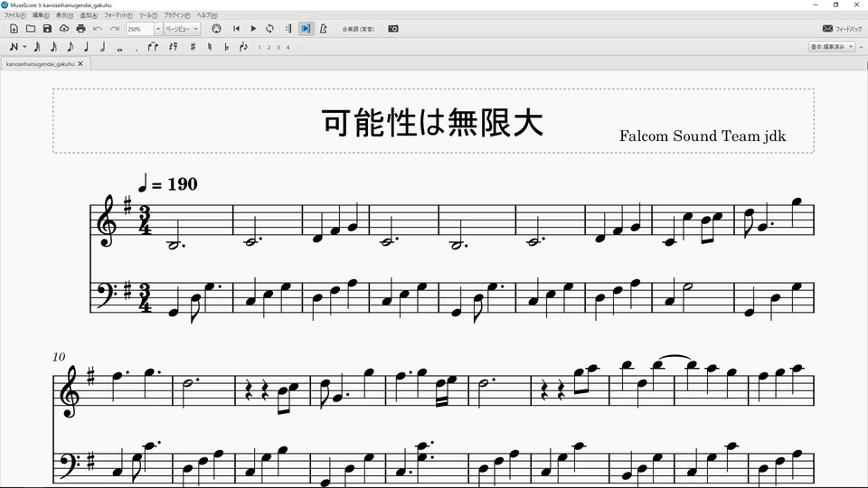The height and width of the screenshot is (488, 868).
Task: Select the half note duration
Action: [x=103, y=47]
